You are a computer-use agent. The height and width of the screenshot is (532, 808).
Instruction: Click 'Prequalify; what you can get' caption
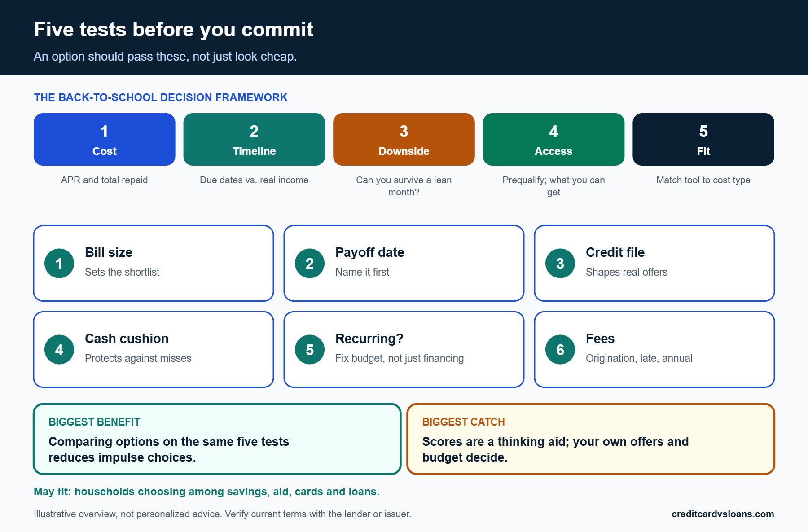click(x=553, y=186)
